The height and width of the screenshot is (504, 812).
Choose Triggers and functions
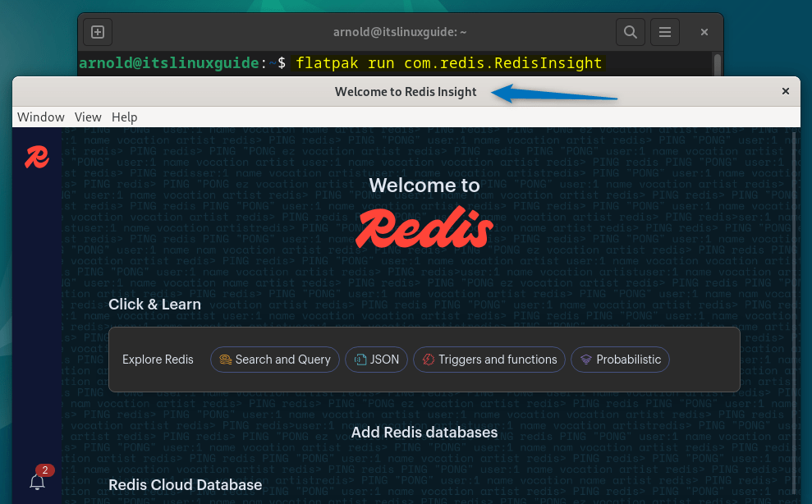[489, 360]
